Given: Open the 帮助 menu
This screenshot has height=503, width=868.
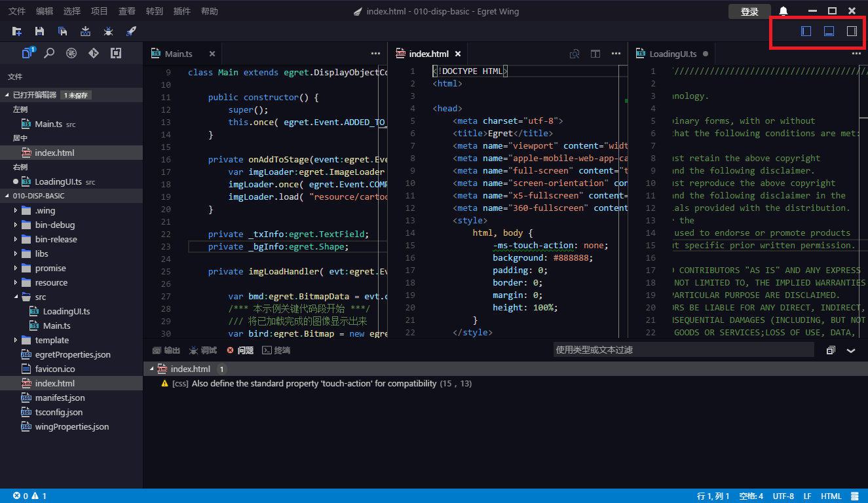Looking at the screenshot, I should (x=210, y=11).
